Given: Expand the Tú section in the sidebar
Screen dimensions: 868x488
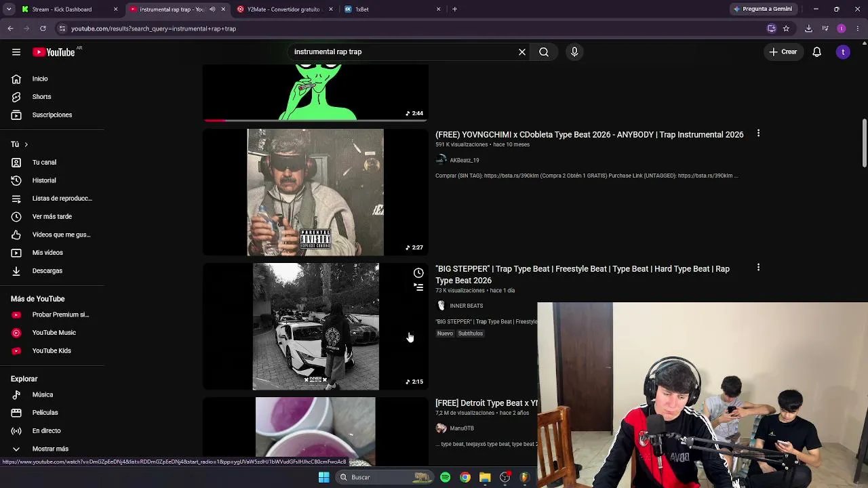Looking at the screenshot, I should click(x=19, y=144).
